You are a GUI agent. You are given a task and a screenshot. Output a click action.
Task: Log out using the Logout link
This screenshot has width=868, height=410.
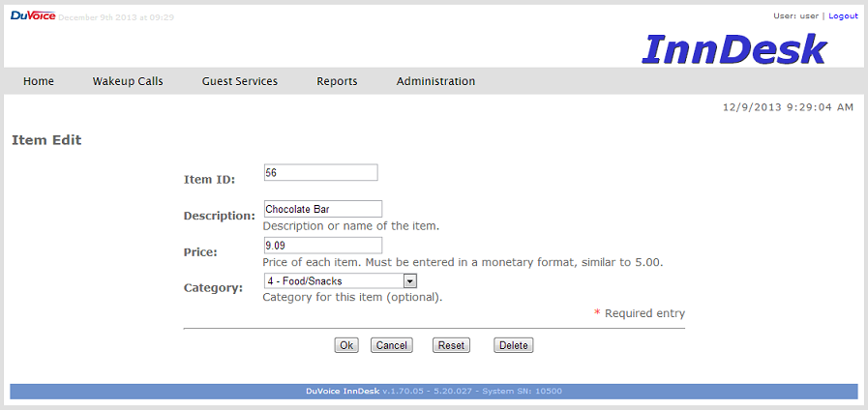[843, 16]
